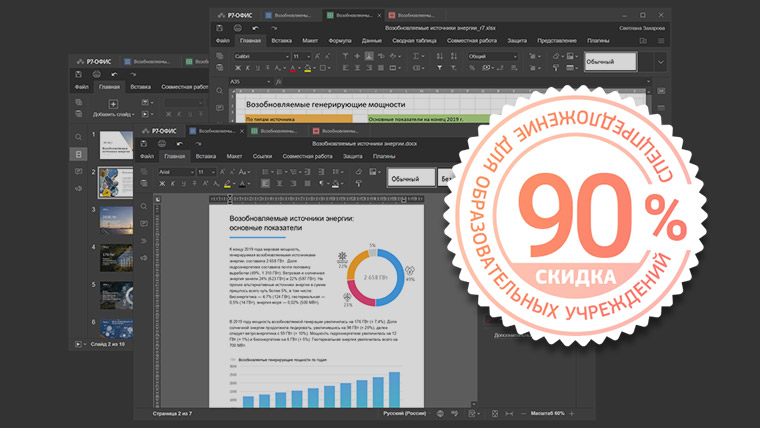Open the Формула tab in the spreadsheet

point(340,40)
